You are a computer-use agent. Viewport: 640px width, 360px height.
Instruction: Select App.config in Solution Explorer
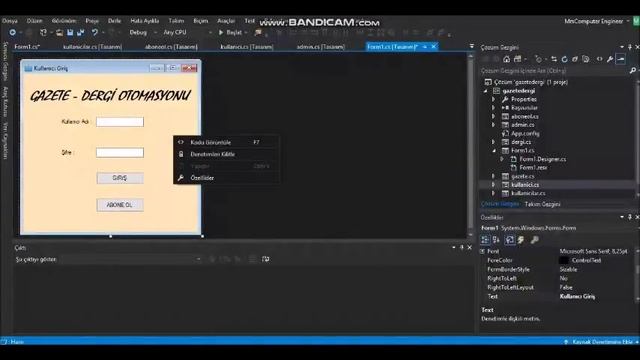525,133
